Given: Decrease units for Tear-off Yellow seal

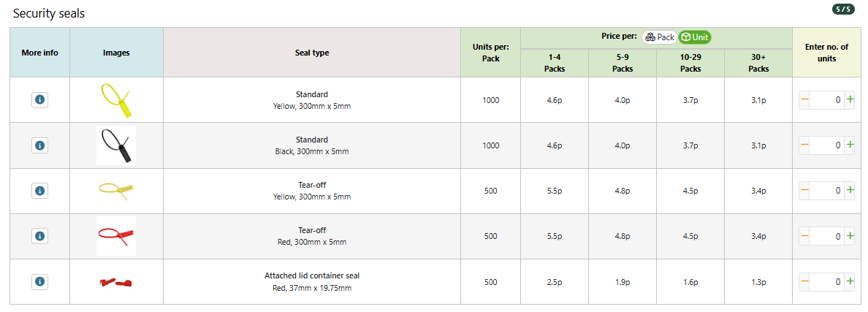Looking at the screenshot, I should pyautogui.click(x=805, y=191).
